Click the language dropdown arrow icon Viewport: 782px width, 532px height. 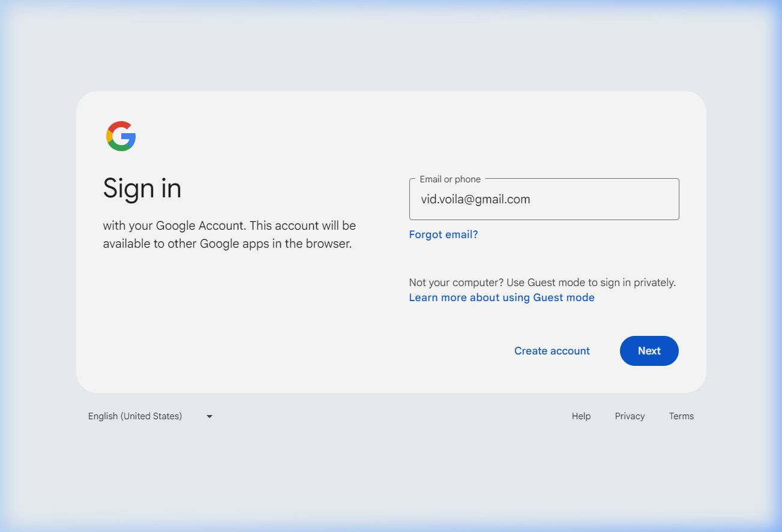209,416
